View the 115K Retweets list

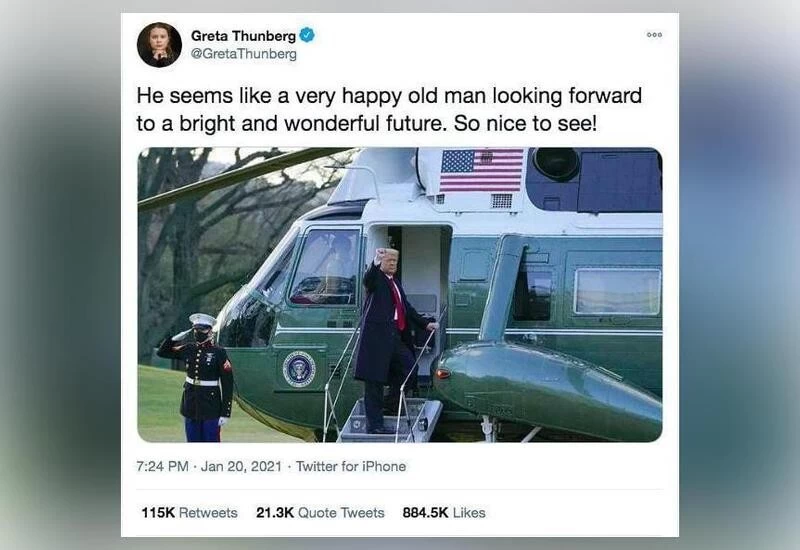pos(189,513)
